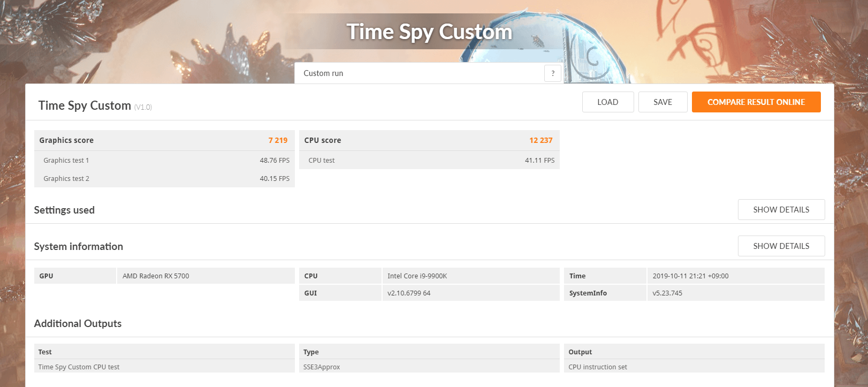Click the SSE3Approx type cell
Image resolution: width=868 pixels, height=387 pixels.
coord(429,367)
